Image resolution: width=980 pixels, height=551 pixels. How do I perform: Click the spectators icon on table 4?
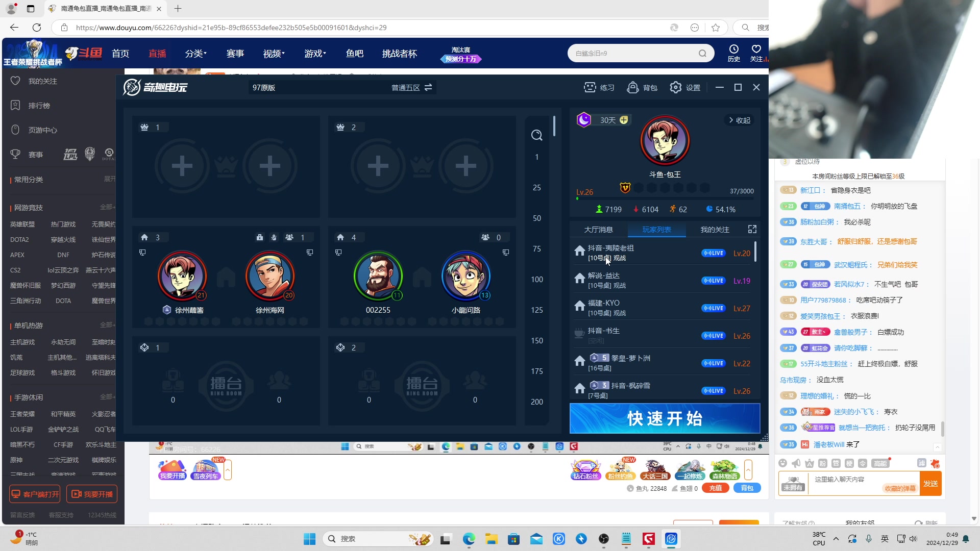[x=485, y=237]
